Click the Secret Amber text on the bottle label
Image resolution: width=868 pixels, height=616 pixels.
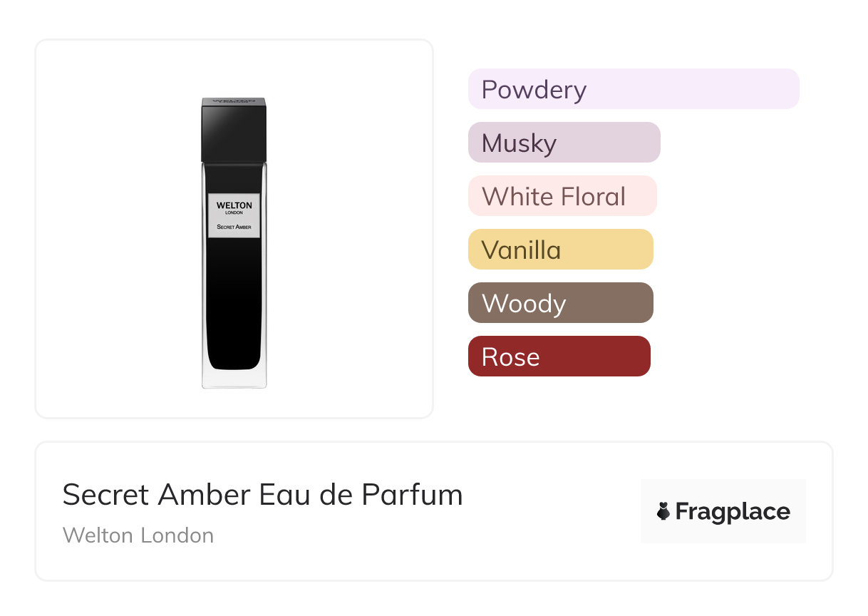tap(234, 228)
